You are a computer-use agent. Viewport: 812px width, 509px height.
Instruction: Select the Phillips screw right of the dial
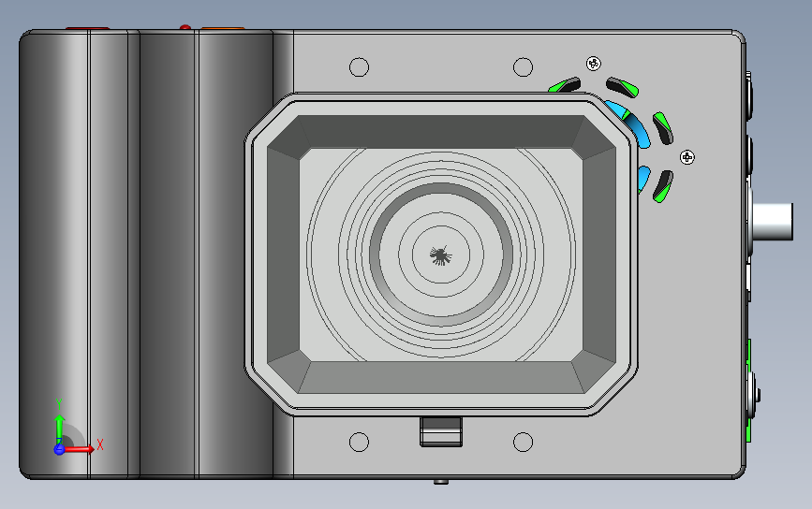click(x=687, y=157)
